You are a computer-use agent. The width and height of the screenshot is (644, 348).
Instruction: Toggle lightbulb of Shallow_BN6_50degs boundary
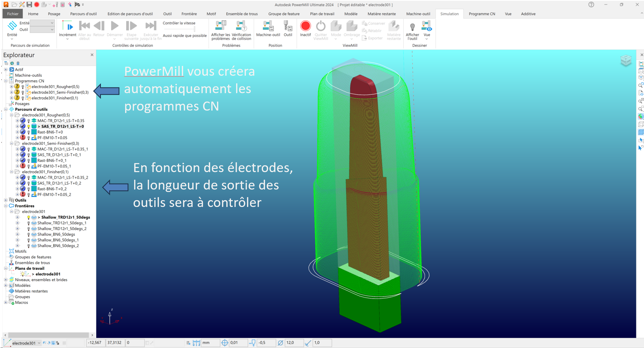(28, 234)
